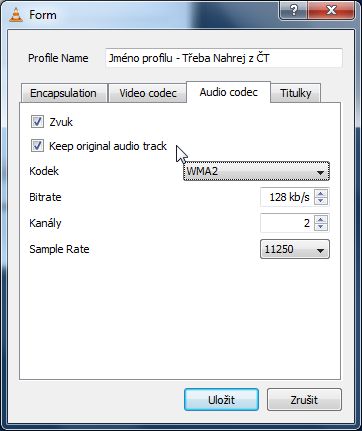
Task: Expand the Sample Rate dropdown
Action: coord(295,249)
